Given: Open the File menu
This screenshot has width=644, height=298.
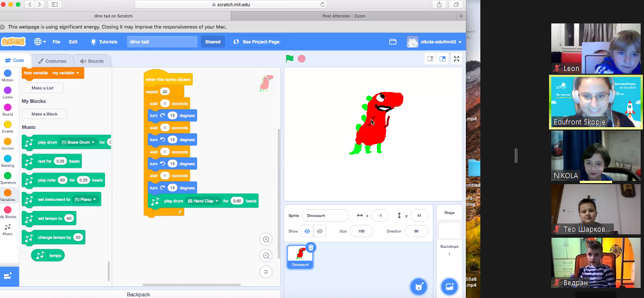Looking at the screenshot, I should 56,42.
